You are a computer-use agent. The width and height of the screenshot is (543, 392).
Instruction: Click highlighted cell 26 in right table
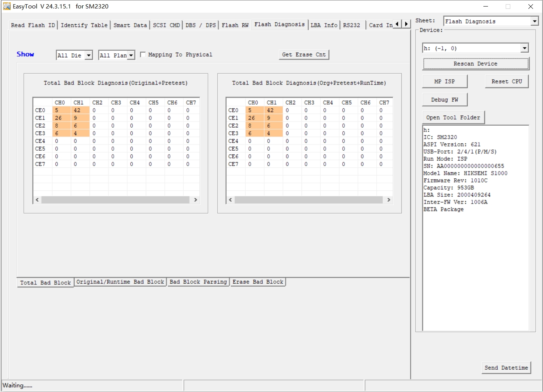[255, 118]
